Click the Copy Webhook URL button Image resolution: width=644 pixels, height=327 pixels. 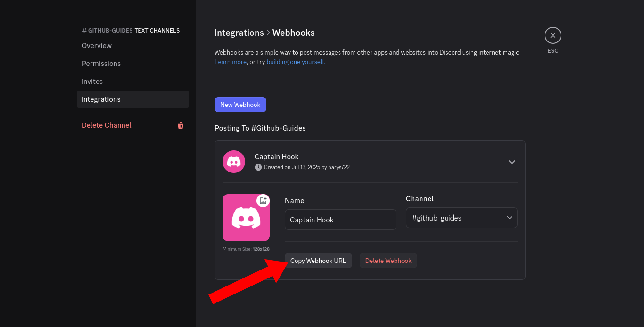(318, 261)
